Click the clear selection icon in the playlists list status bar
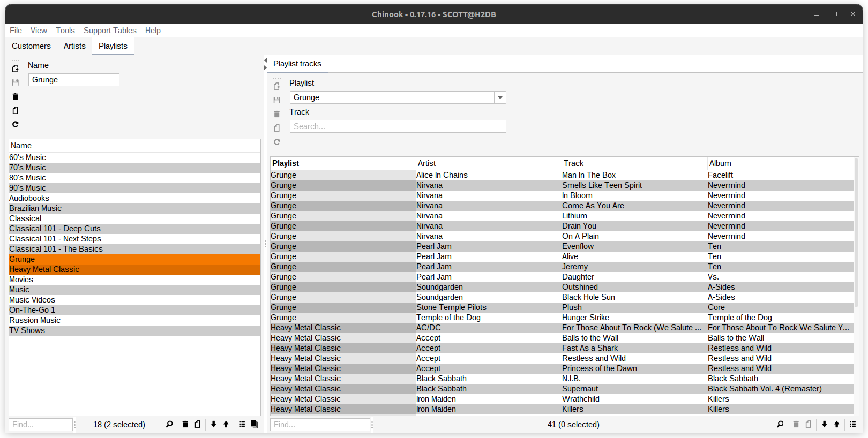The image size is (868, 438). click(x=198, y=424)
